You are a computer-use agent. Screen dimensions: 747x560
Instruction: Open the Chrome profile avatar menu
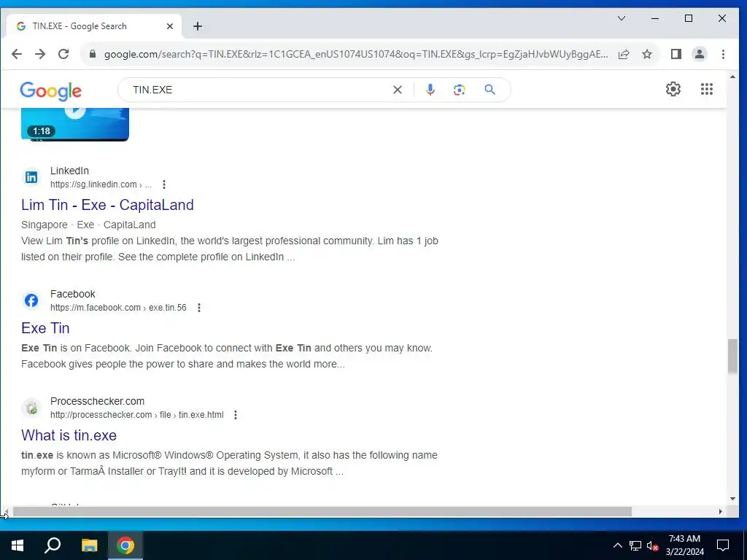click(x=700, y=54)
